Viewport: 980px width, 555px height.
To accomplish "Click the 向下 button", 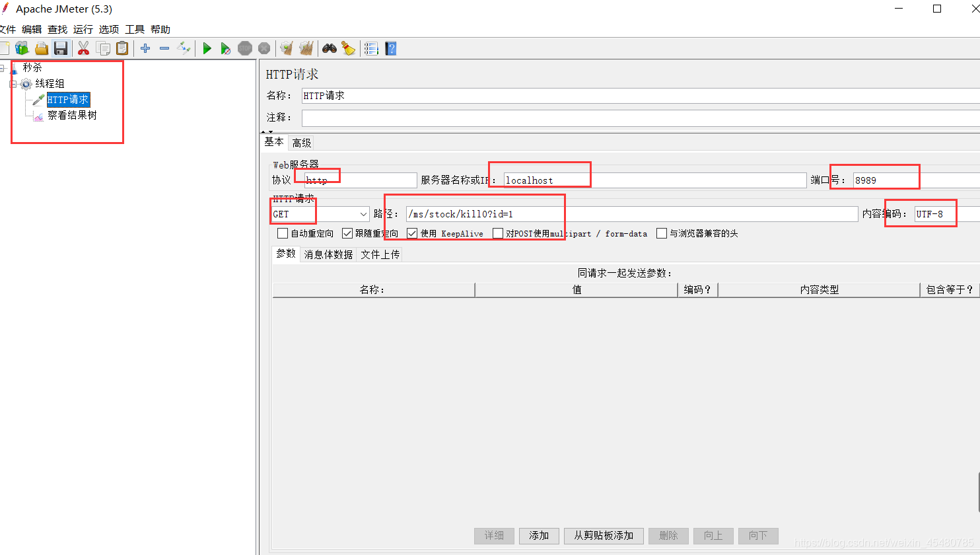I will click(x=758, y=535).
